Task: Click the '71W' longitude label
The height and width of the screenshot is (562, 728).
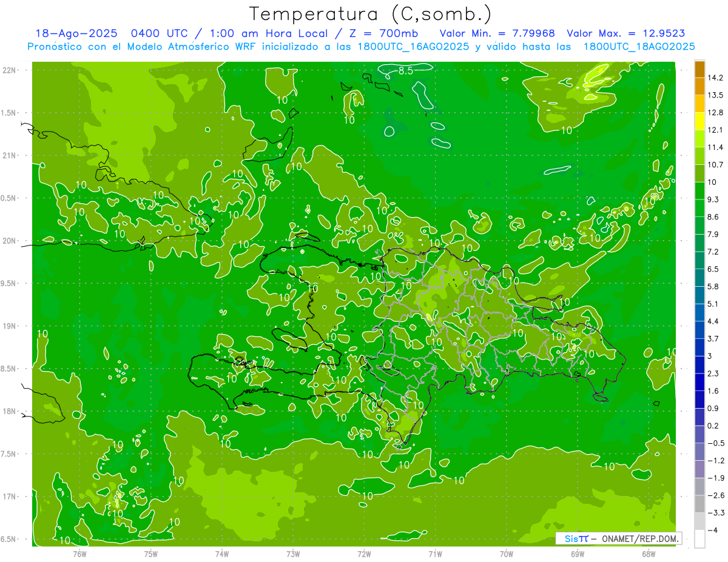Action: coord(435,554)
